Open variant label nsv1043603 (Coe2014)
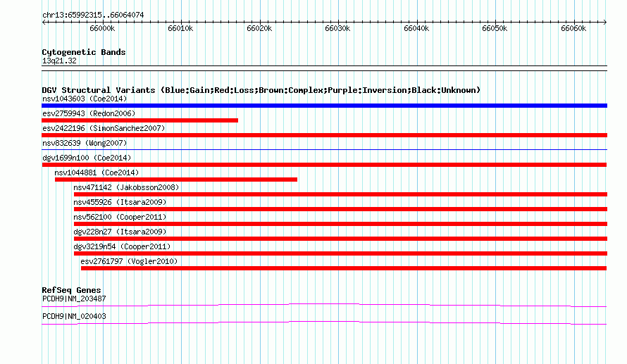This screenshot has height=364, width=627. (85, 99)
